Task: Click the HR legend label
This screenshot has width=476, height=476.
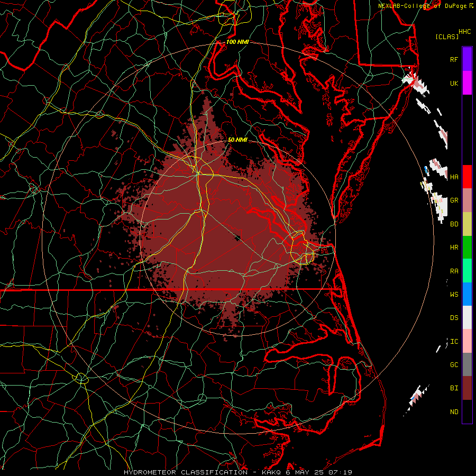Action: pyautogui.click(x=454, y=248)
